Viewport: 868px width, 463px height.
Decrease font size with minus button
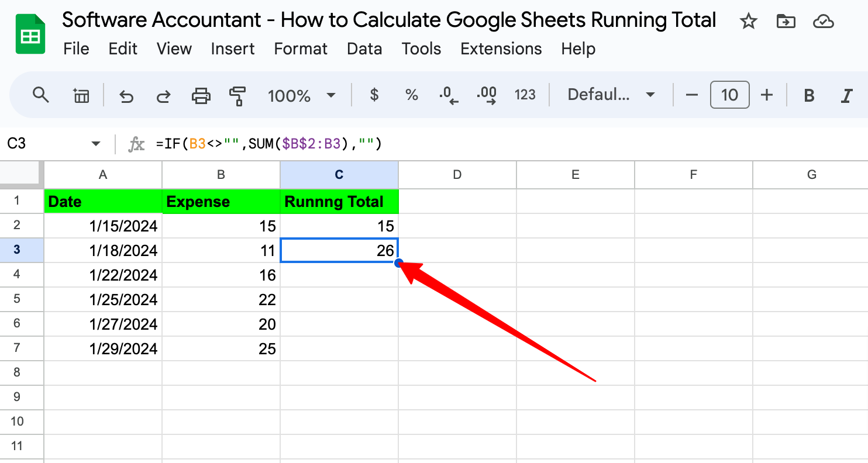click(x=691, y=95)
